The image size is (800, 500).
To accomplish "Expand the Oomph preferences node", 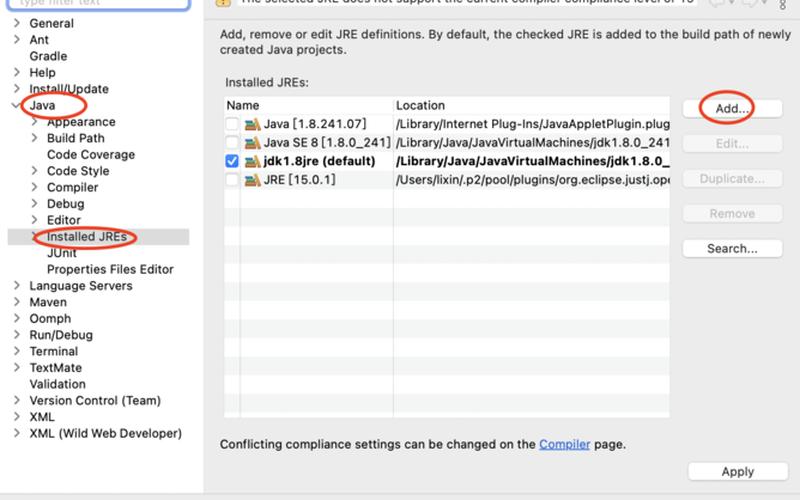I will (17, 318).
